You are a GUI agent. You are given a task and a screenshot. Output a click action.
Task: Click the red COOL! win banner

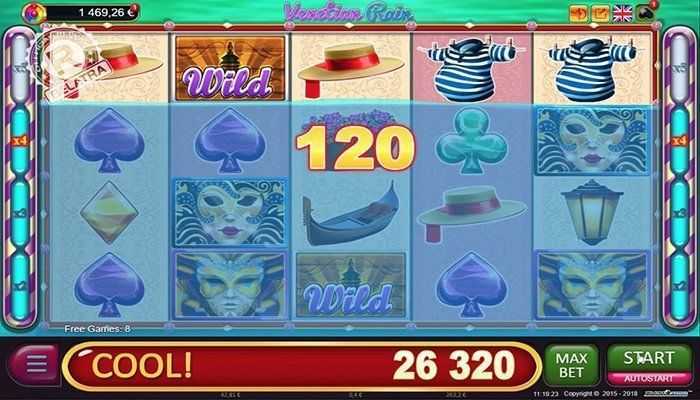301,366
